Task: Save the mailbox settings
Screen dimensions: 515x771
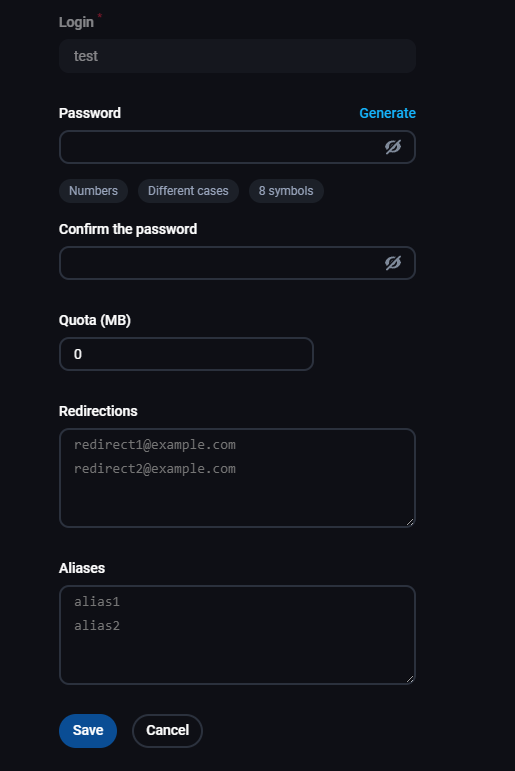Action: coord(88,731)
